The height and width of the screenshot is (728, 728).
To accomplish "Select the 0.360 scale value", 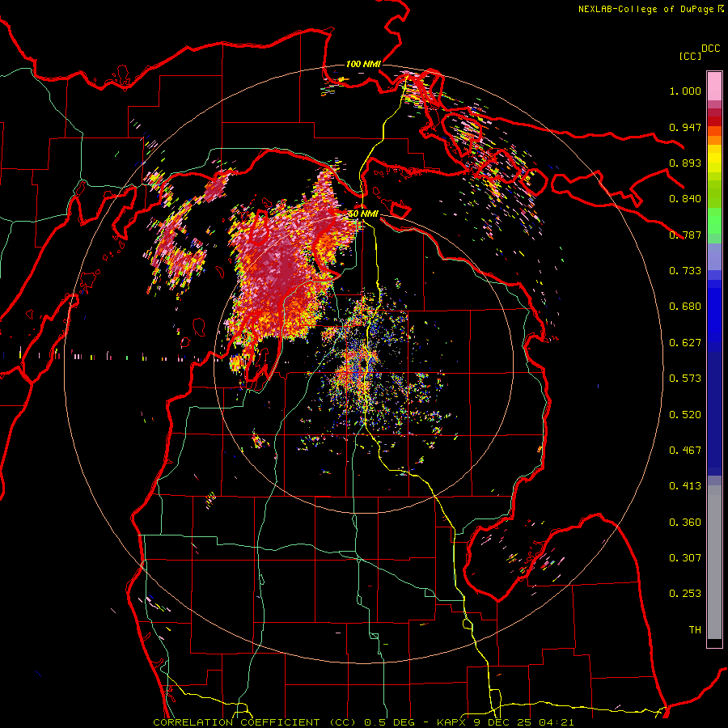I will [685, 523].
